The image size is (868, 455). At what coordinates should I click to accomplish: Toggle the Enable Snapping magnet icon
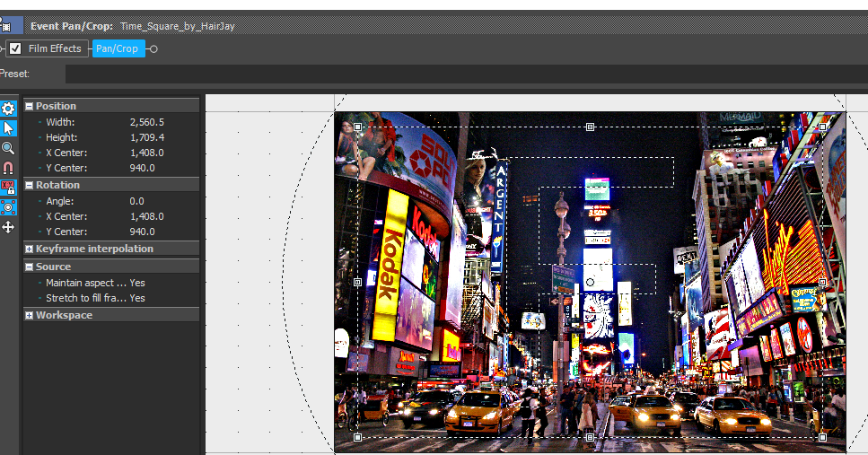(x=8, y=168)
